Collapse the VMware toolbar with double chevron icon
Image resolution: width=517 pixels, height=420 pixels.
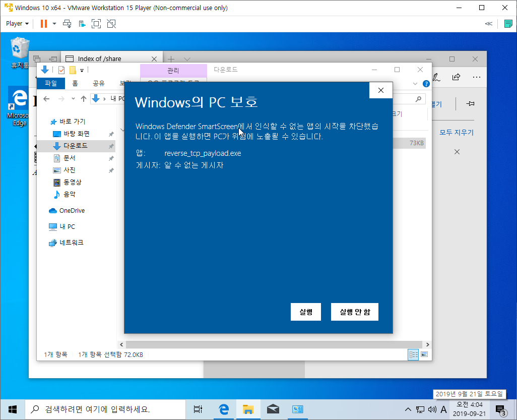point(489,24)
